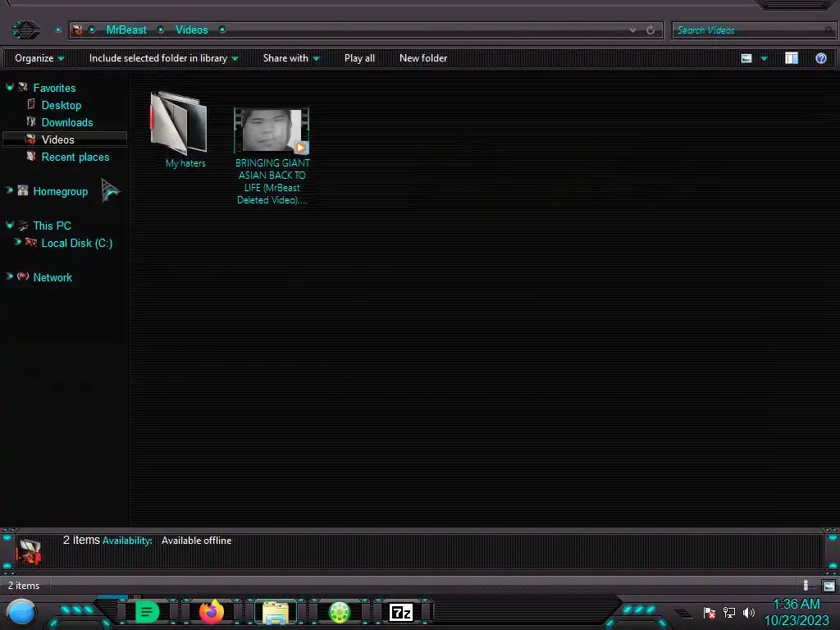
Task: Select This PC in navigation pane
Action: [52, 226]
